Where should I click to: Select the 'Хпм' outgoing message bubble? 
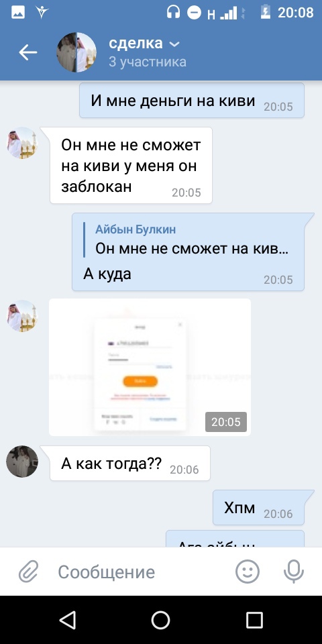(x=258, y=508)
